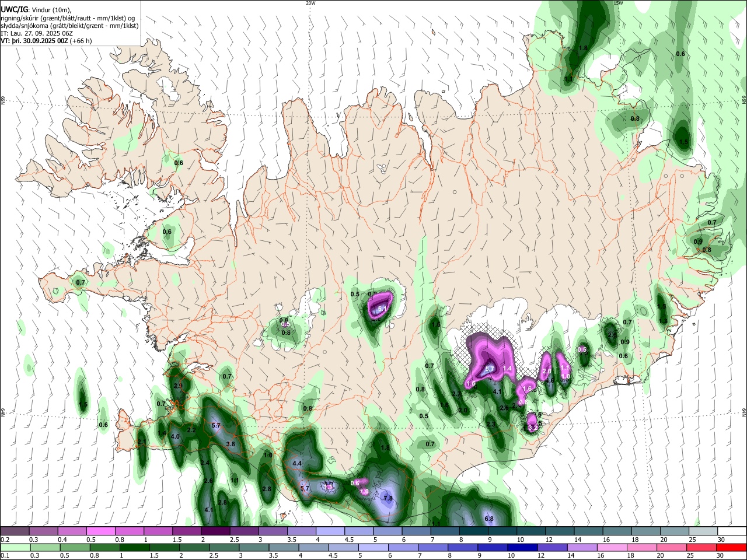Click the 4.4 precipitation value

coord(296,463)
